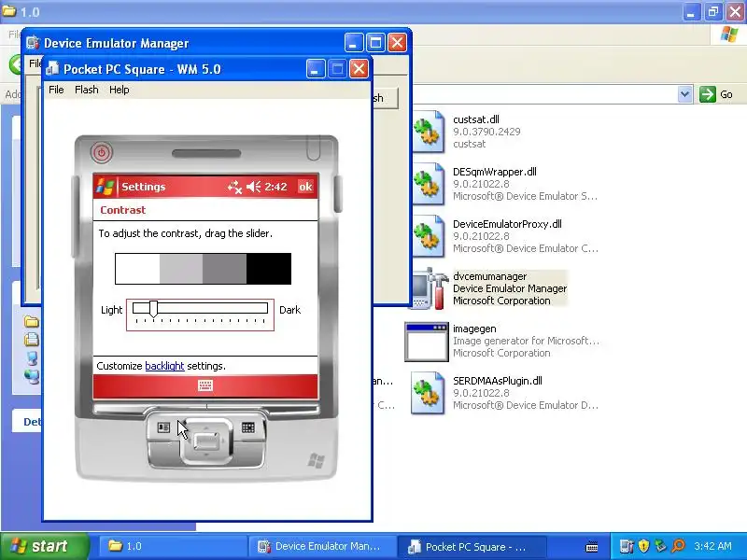This screenshot has height=560, width=747.
Task: Click the contrast slider thumb
Action: click(x=153, y=309)
